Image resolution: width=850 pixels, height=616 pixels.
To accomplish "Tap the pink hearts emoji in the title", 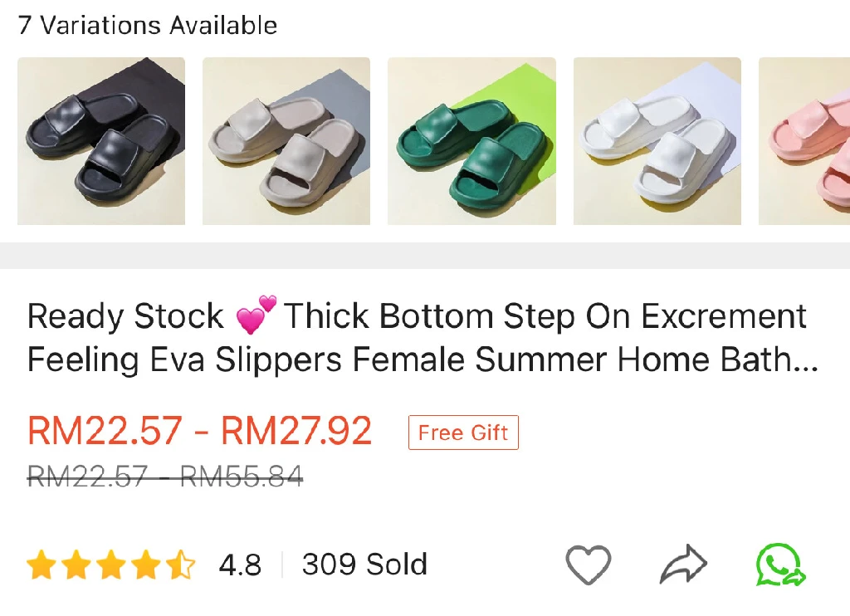I will point(255,315).
